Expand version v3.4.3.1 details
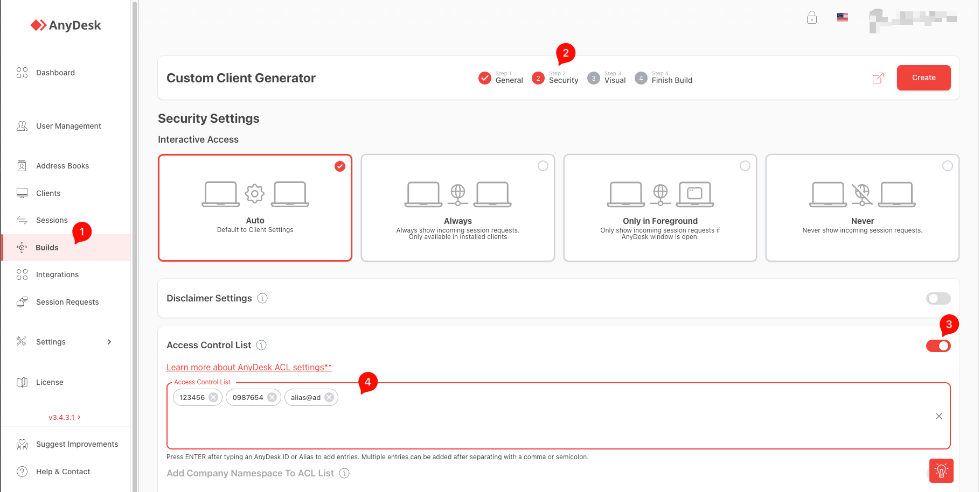 coord(65,417)
